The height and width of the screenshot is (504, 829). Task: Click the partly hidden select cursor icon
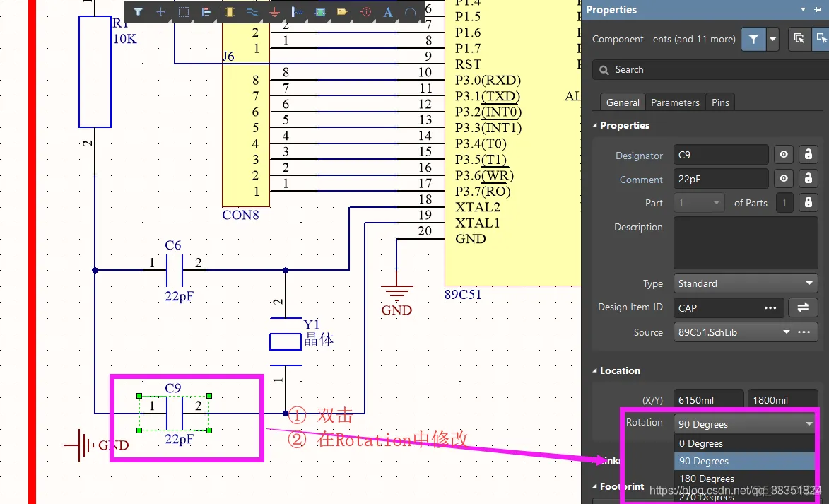(x=821, y=39)
